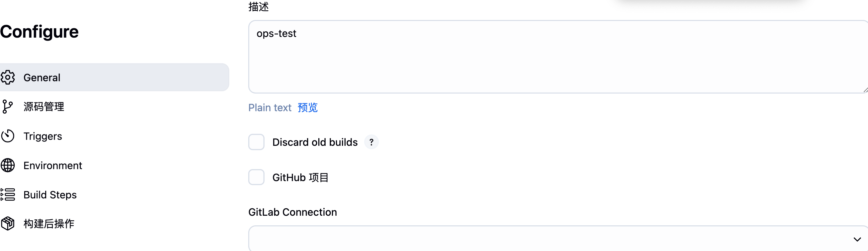Tick the GitHub 项目 checkbox
868x251 pixels.
pos(256,177)
